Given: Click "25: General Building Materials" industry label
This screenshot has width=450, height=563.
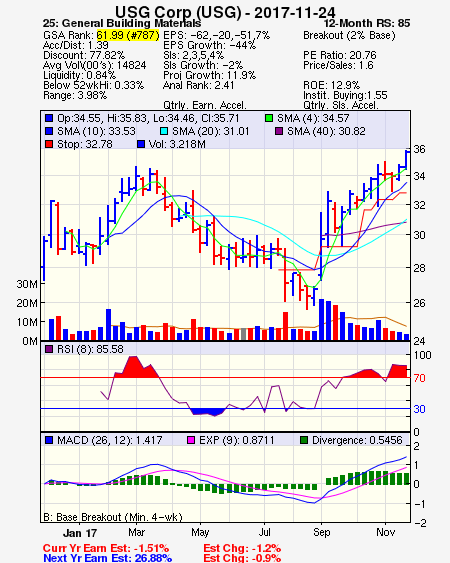Looking at the screenshot, I should coord(122,23).
